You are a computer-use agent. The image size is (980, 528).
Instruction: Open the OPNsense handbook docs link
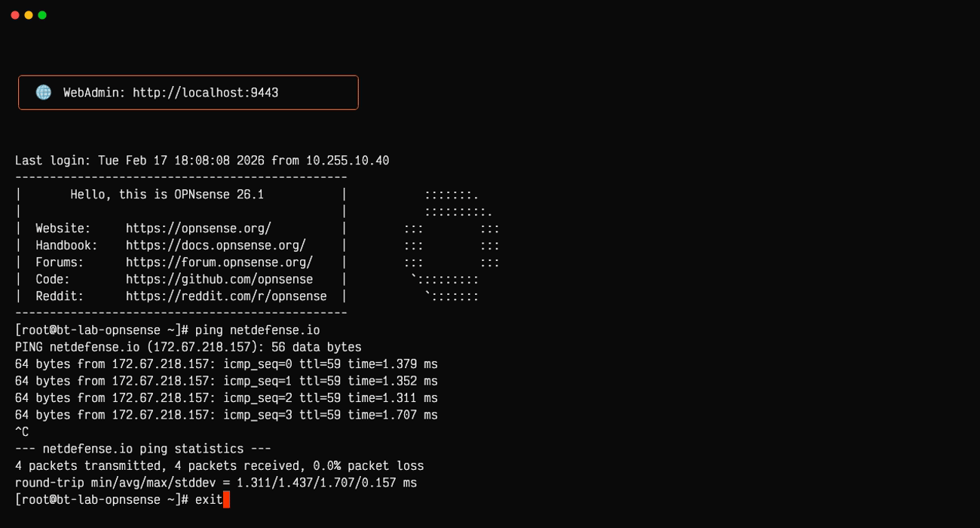point(215,245)
